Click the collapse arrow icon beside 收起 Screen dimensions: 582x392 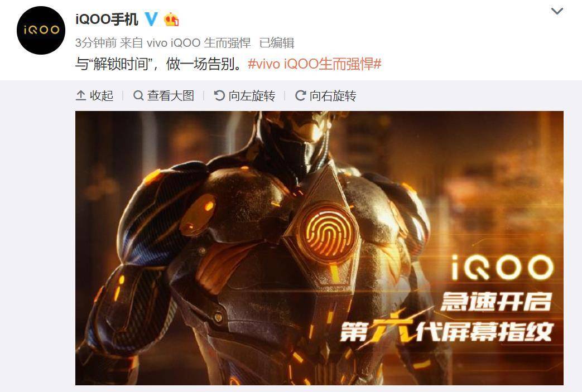coord(80,96)
